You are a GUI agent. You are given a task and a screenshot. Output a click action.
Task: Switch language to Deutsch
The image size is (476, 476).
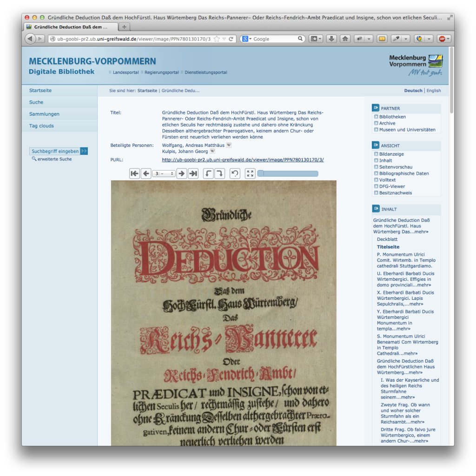click(x=413, y=91)
